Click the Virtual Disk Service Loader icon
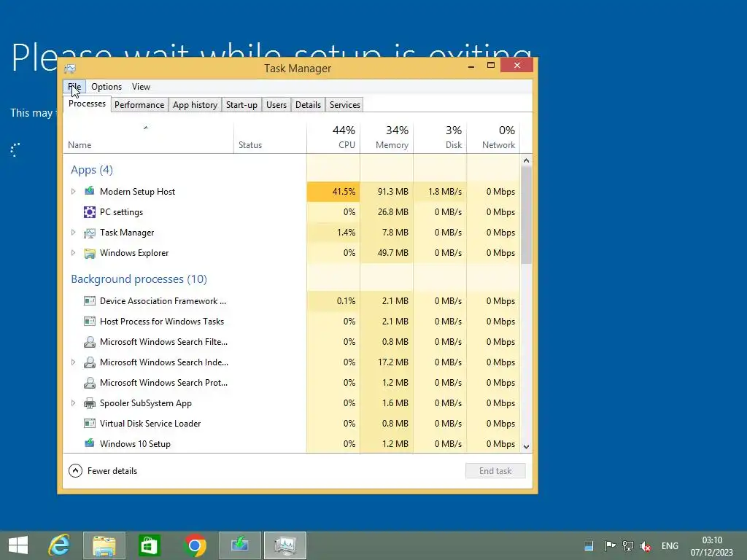The width and height of the screenshot is (747, 560). pyautogui.click(x=89, y=424)
